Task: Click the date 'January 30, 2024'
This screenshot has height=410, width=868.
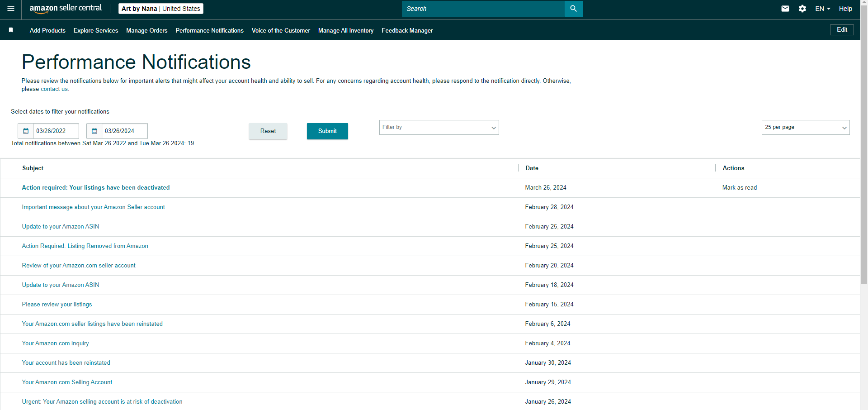Action: point(548,363)
